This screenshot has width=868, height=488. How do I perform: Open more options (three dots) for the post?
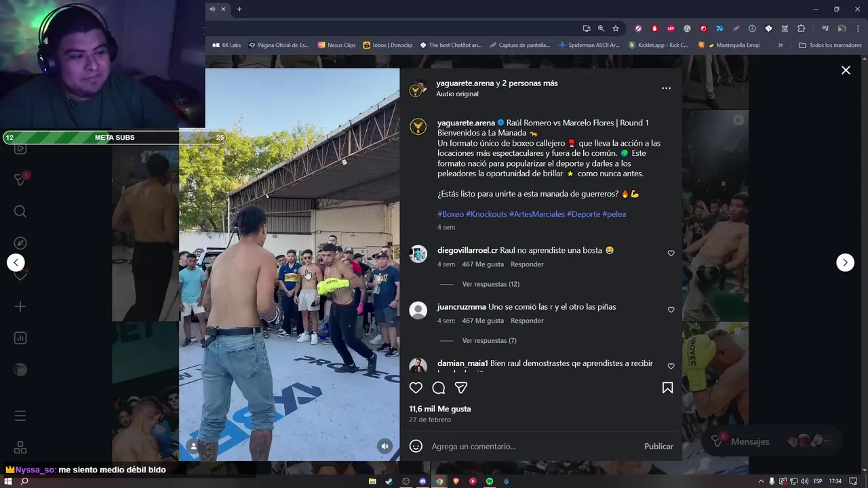click(666, 88)
